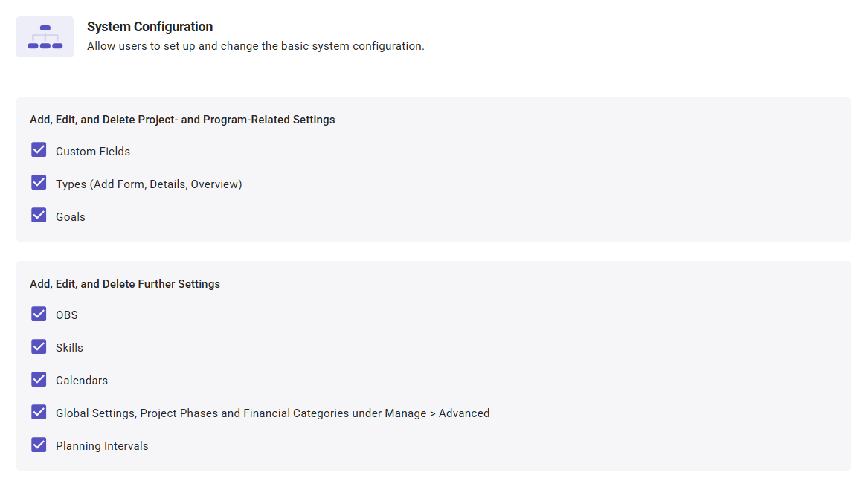Uncheck the Global Settings, Project Phases checkbox
Viewport: 868px width, 487px height.
pyautogui.click(x=39, y=412)
